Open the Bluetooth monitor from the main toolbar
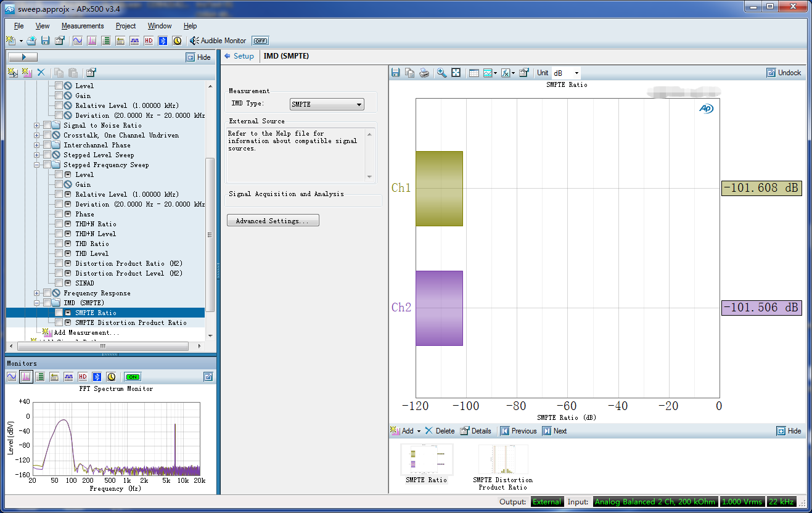Viewport: 812px width, 513px height. pyautogui.click(x=163, y=41)
